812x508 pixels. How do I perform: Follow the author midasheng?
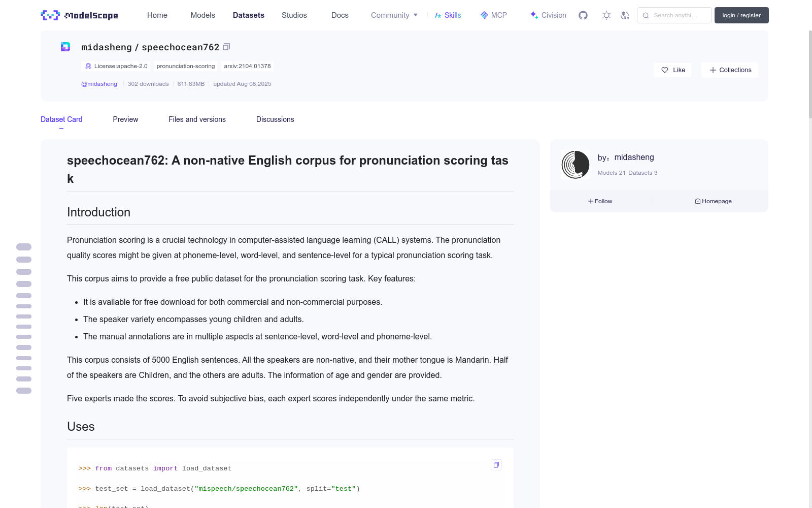(600, 201)
